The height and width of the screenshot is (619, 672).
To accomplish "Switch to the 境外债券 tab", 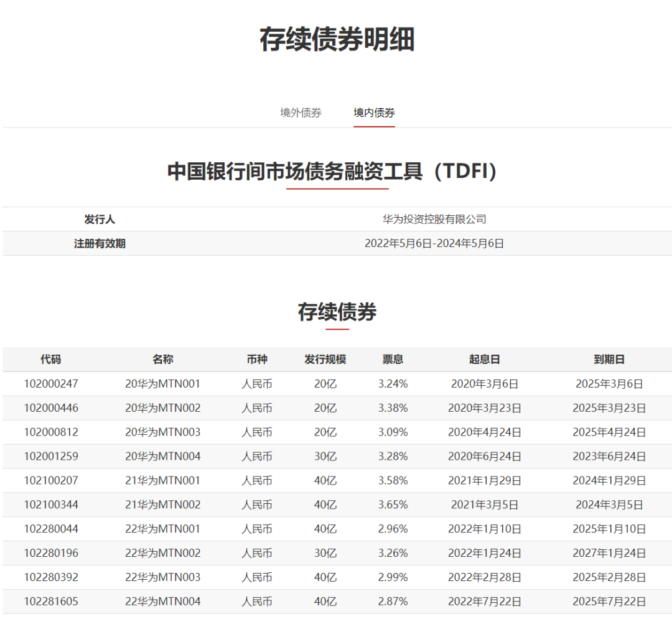I will pos(301,113).
